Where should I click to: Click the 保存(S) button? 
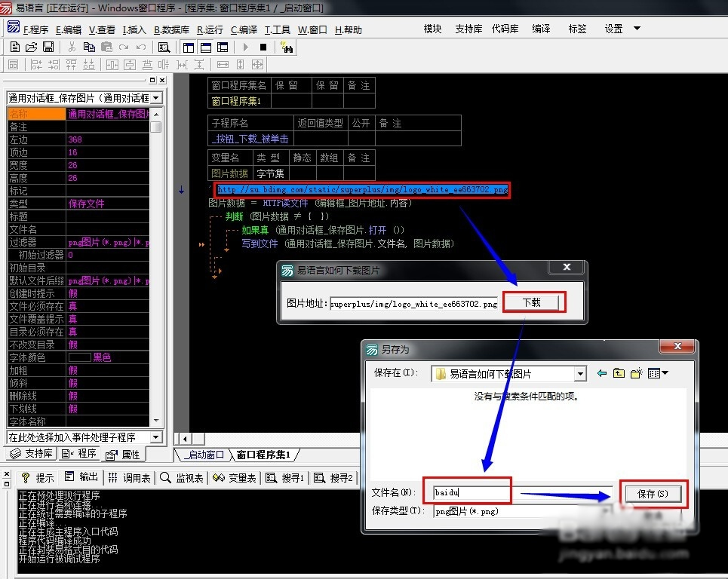[x=652, y=494]
